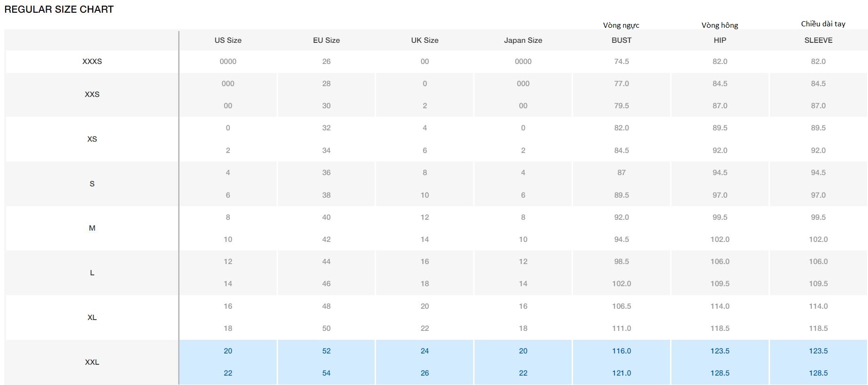
Task: Click the REGULAR SIZE CHART title
Action: (59, 9)
